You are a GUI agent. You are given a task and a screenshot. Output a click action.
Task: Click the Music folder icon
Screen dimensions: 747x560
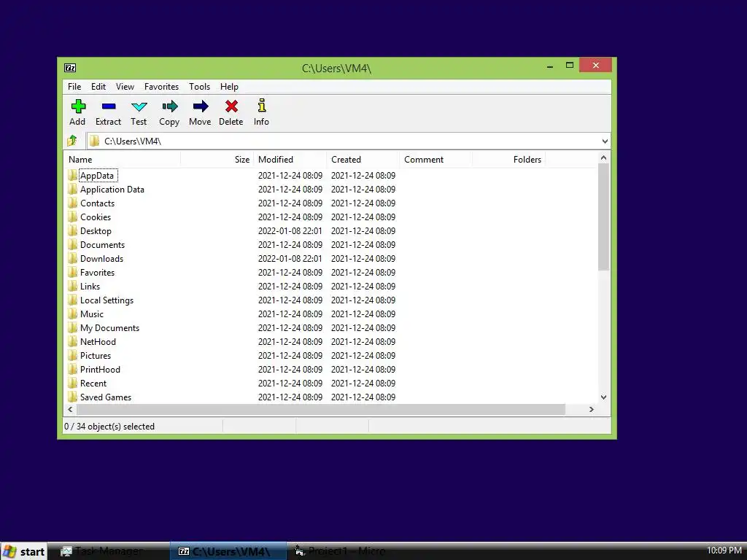[x=72, y=314]
